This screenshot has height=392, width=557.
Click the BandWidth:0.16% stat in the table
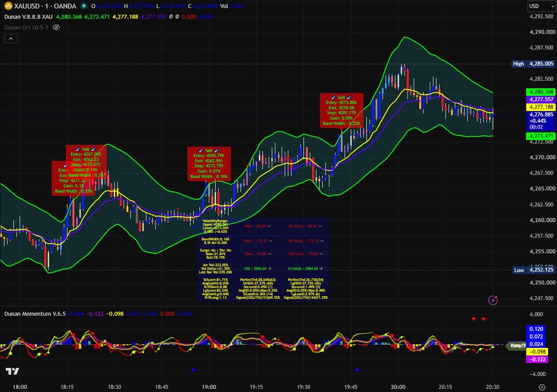point(215,238)
